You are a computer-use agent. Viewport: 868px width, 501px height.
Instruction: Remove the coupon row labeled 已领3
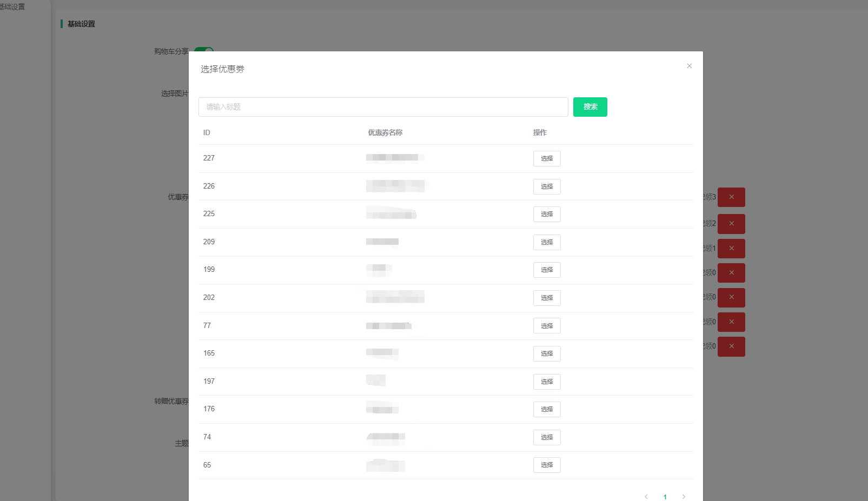pos(731,197)
